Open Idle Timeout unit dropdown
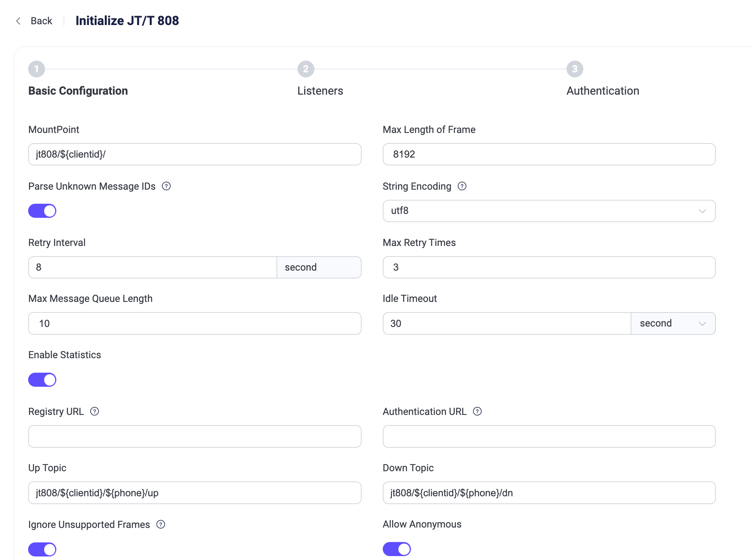The image size is (753, 560). click(672, 323)
